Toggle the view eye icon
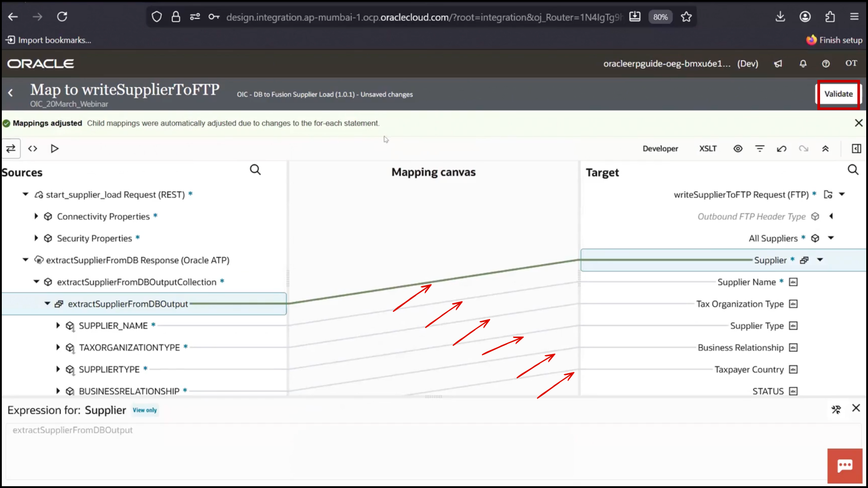Image resolution: width=868 pixels, height=488 pixels. [x=738, y=149]
